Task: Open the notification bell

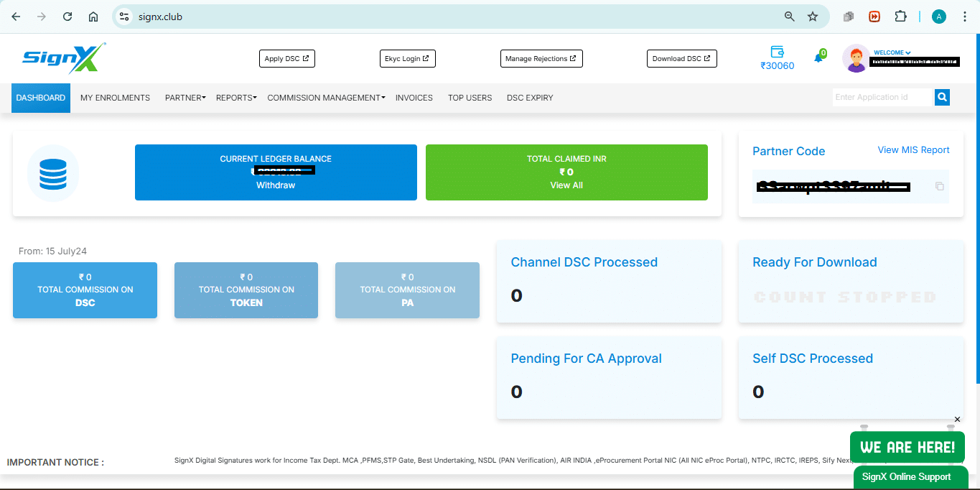Action: coord(818,56)
